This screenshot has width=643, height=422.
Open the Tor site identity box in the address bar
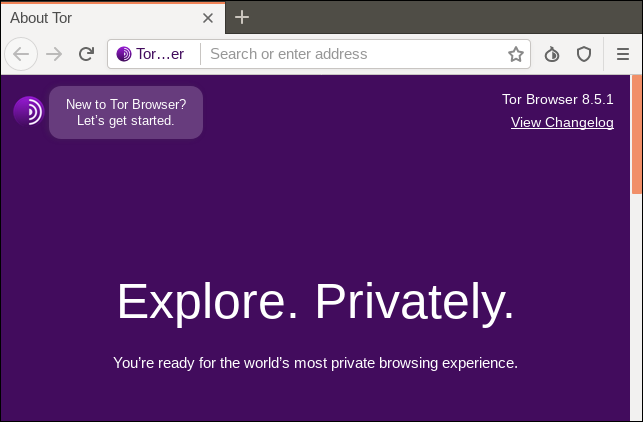pyautogui.click(x=150, y=54)
